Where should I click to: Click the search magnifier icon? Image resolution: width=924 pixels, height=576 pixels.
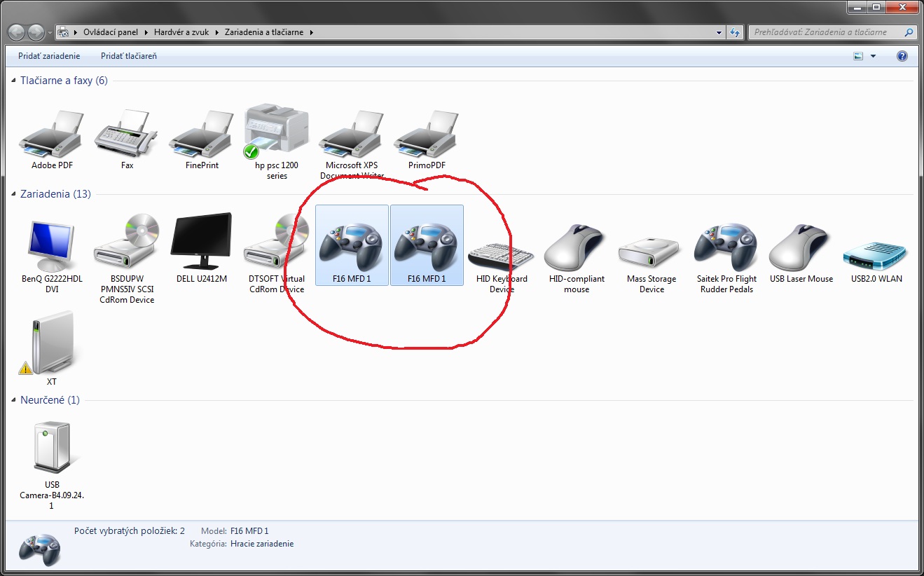pos(909,32)
